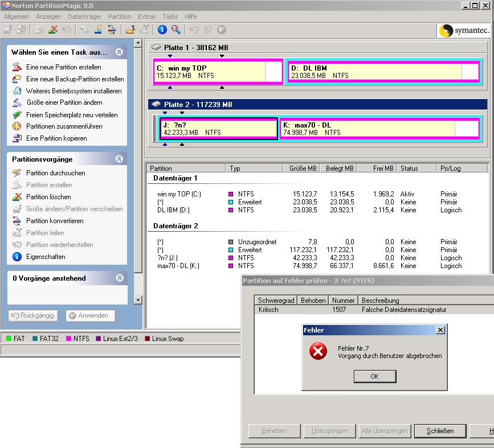494x448 pixels.
Task: Click the delete partition toolbar icon with red X
Action: [53, 30]
